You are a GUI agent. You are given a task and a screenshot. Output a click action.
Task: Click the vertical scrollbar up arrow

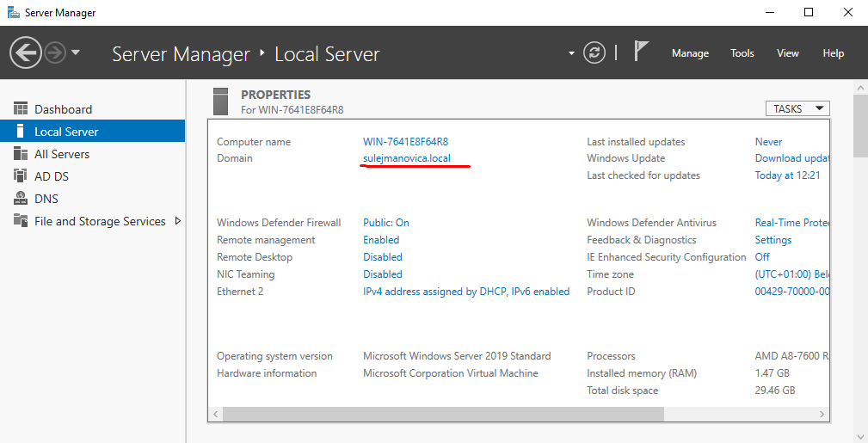tap(861, 88)
